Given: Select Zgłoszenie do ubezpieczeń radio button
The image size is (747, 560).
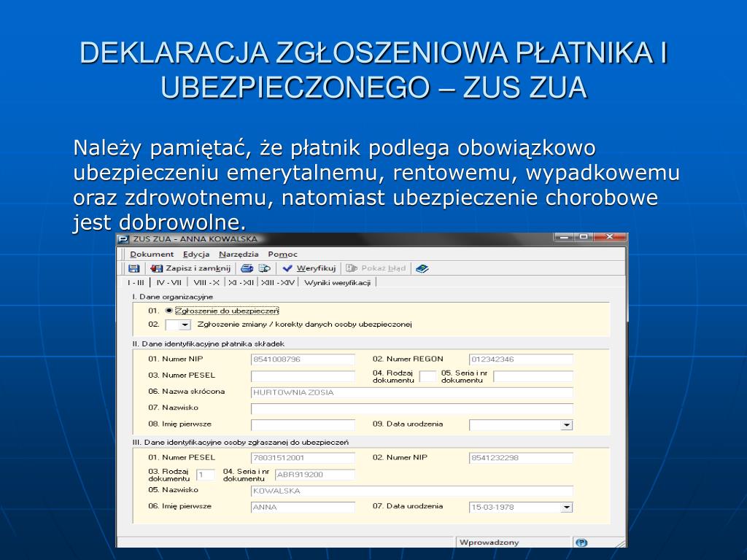Looking at the screenshot, I should click(x=169, y=311).
